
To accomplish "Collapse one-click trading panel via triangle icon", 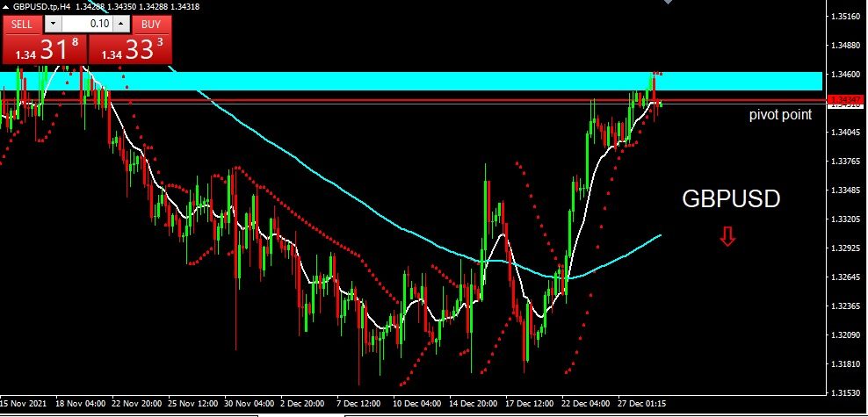I will [x=6, y=7].
